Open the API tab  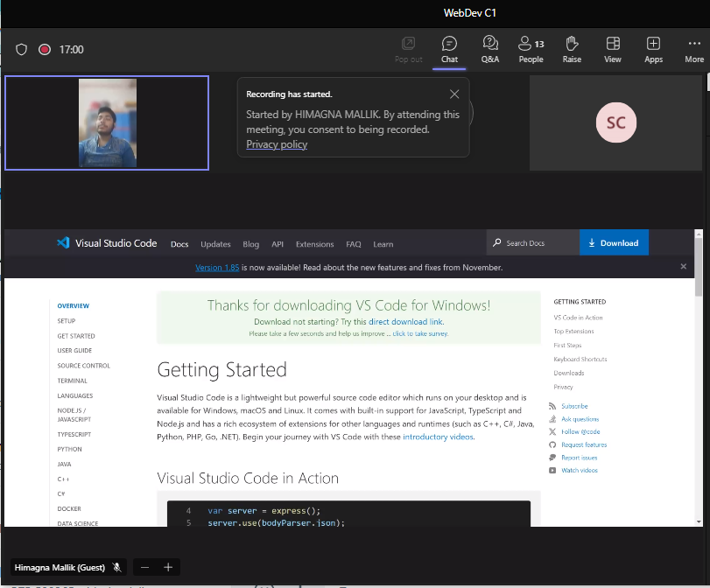(278, 244)
